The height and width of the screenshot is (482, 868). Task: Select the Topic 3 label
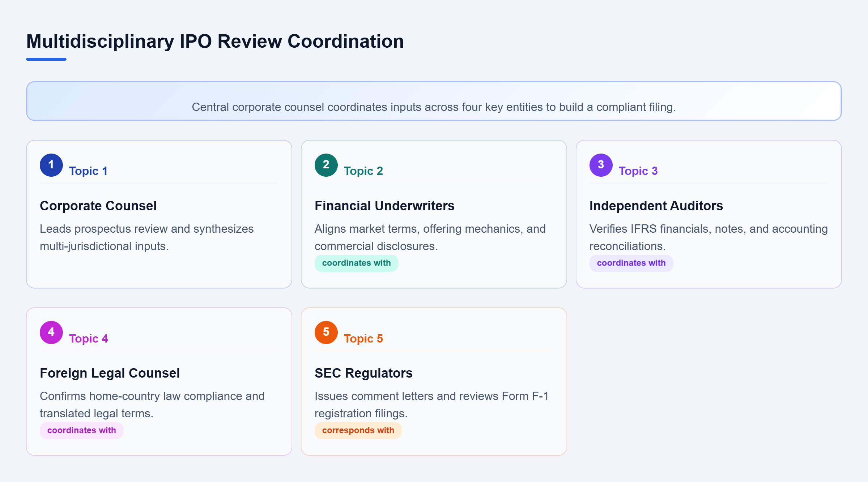638,171
